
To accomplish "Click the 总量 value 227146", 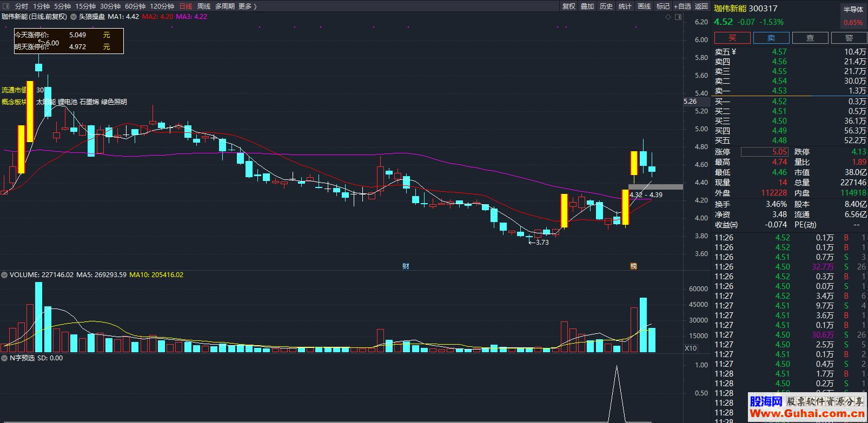I will click(x=854, y=183).
